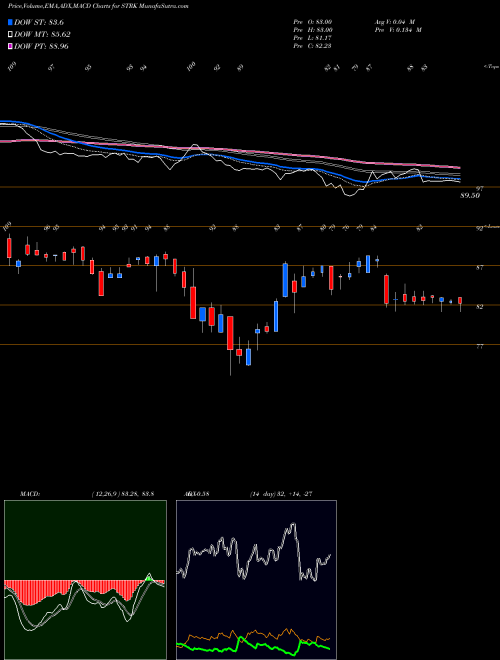The image size is (500, 660).
Task: Open the MACD histogram chart panel
Action: pos(85,580)
